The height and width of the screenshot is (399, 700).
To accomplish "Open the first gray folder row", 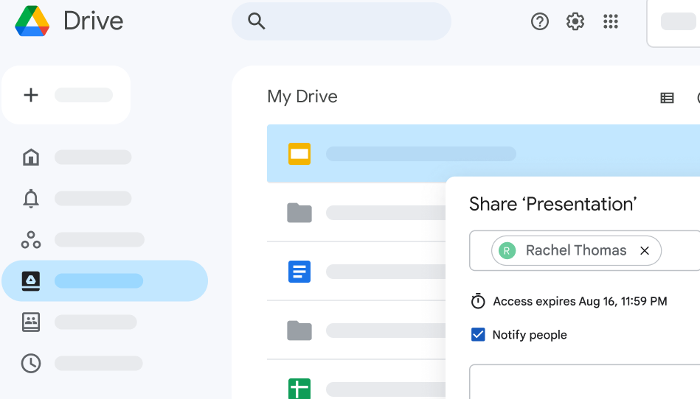I will [x=356, y=212].
